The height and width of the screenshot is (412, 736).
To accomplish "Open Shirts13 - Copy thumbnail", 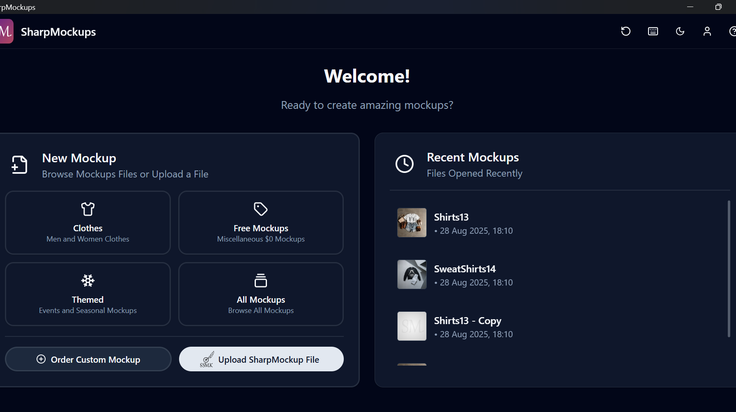I will point(412,326).
